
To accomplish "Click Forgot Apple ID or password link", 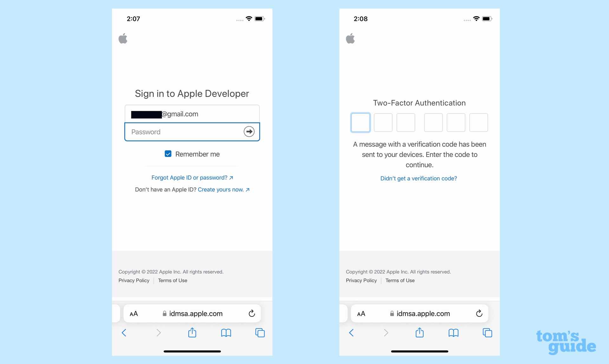I will pos(192,177).
